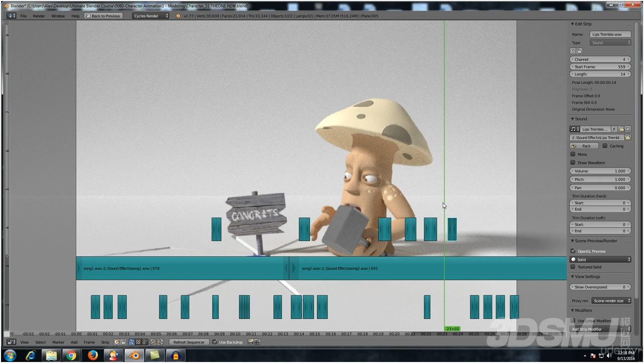This screenshot has width=644, height=363.
Task: Open the Info editor type selector
Action: point(11,16)
